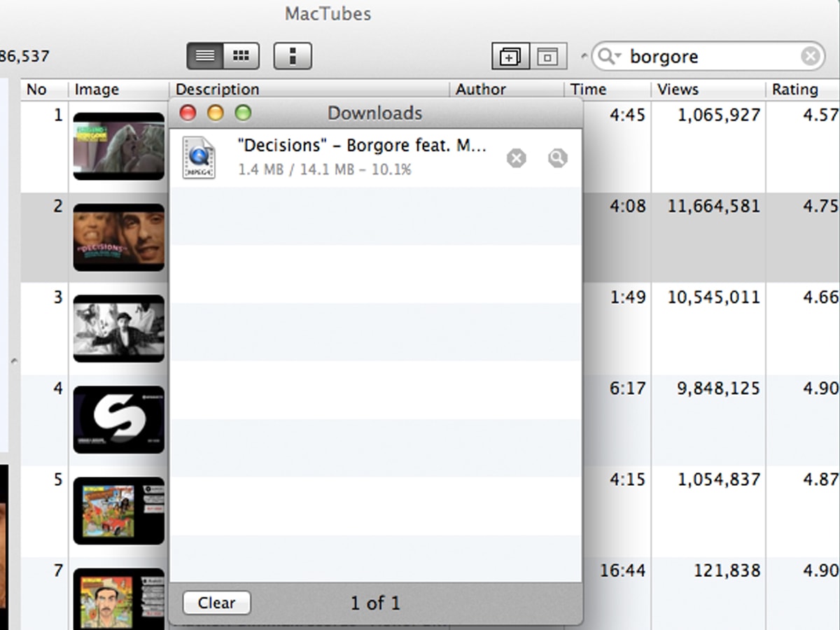Select the thumbnail of video number 1
This screenshot has width=840, height=630.
(x=118, y=147)
